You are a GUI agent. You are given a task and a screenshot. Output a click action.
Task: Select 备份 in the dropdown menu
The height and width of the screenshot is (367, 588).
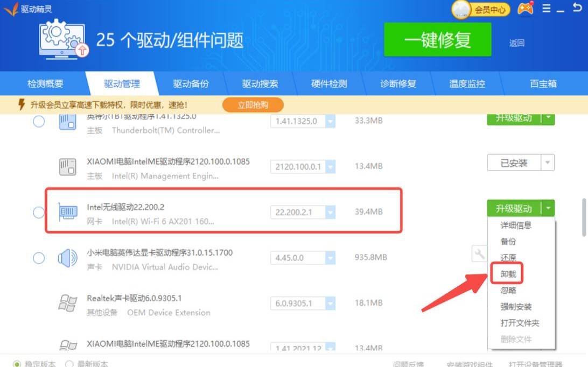coord(508,242)
